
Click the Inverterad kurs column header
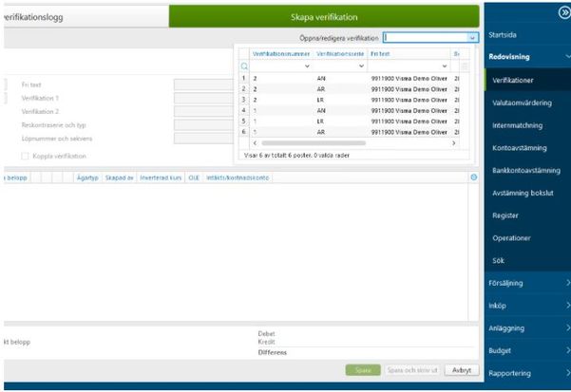pos(161,177)
